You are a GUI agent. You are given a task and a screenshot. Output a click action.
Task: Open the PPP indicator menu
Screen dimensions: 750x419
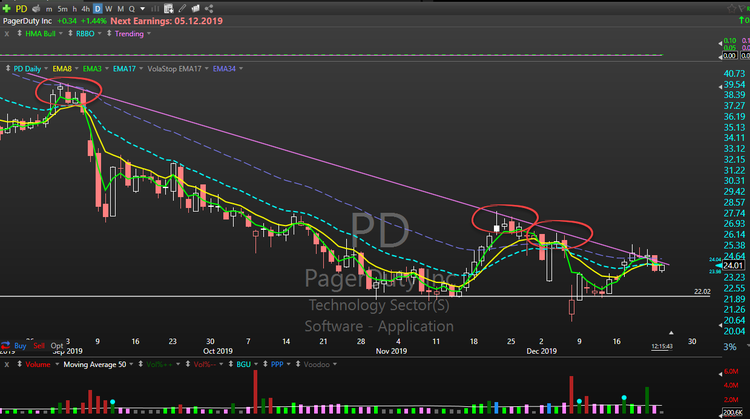click(x=288, y=364)
